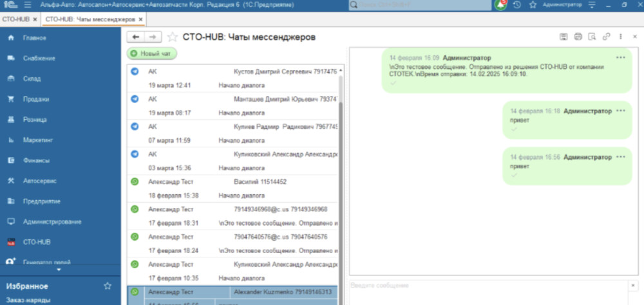Click the Администратор user name
644x305 pixels.
pos(562,5)
